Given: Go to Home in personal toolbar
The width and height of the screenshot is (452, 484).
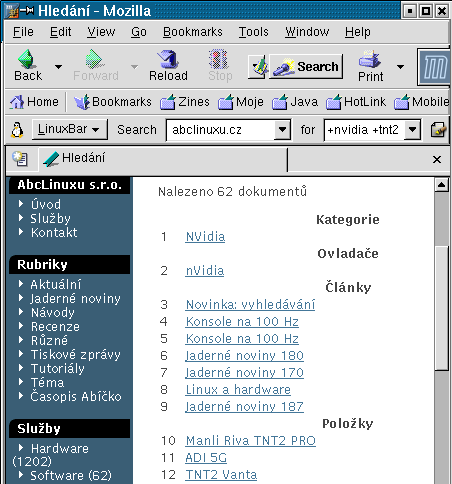Looking at the screenshot, I should pyautogui.click(x=34, y=102).
